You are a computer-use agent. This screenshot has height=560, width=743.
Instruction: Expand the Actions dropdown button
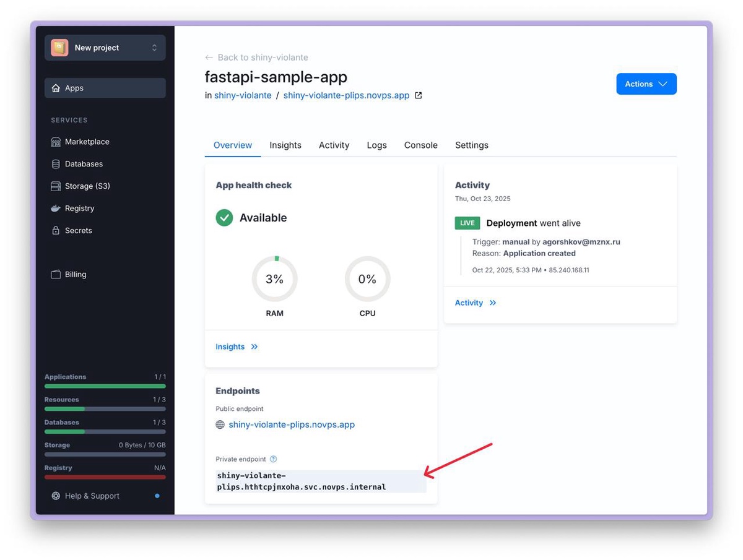(646, 84)
